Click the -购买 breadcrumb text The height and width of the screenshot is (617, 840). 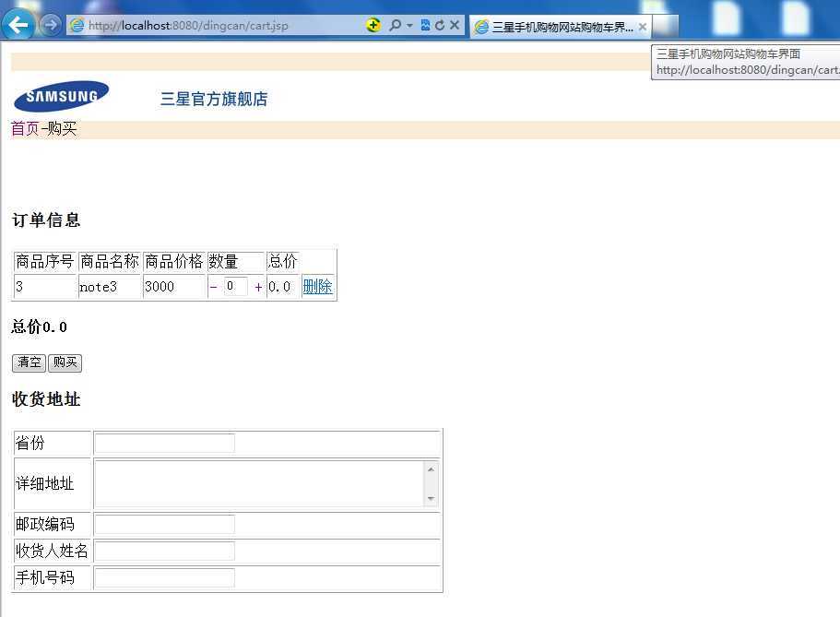(x=59, y=128)
